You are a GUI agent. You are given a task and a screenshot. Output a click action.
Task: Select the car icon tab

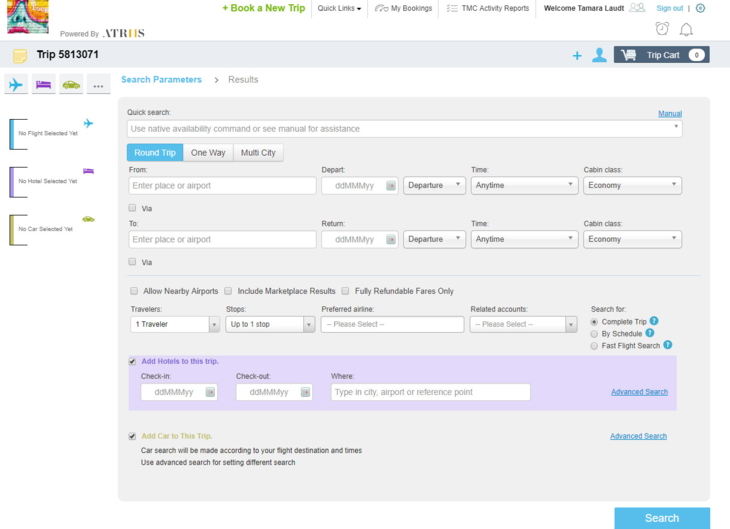(x=71, y=85)
